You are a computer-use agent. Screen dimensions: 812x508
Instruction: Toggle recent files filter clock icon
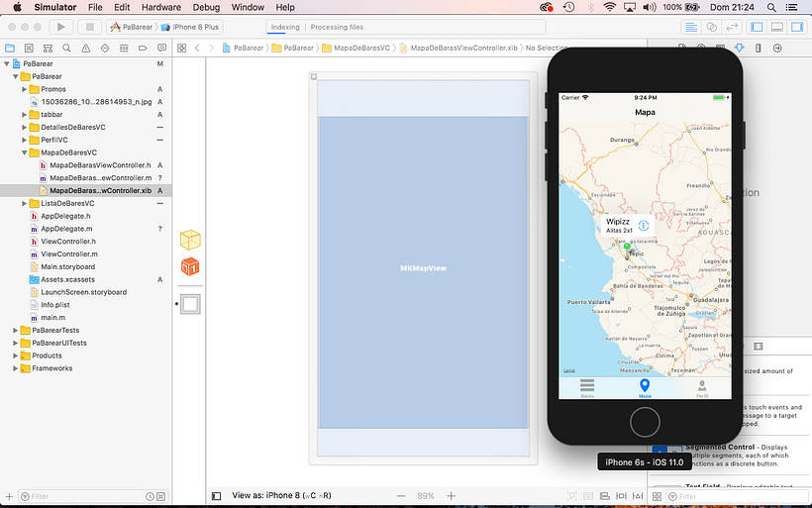coord(150,496)
